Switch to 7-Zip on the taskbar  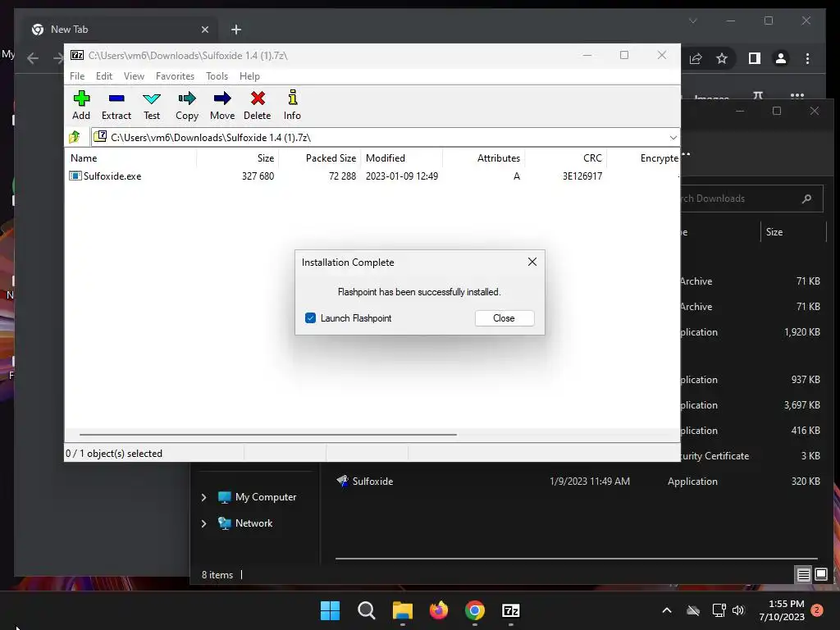coord(510,610)
